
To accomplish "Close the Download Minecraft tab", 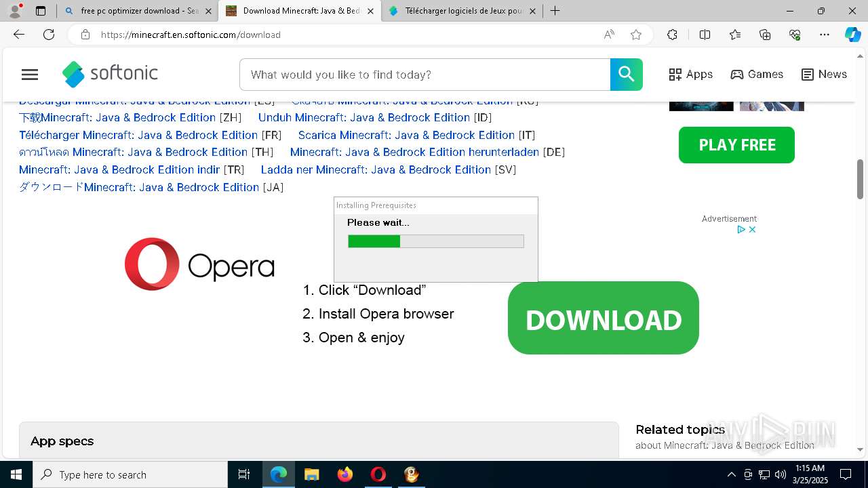I will point(370,11).
